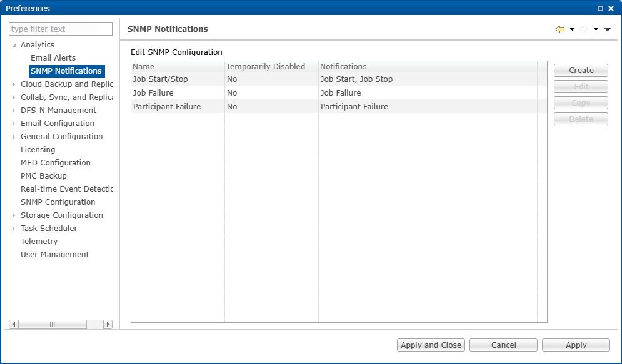Select the Analytics tree item

38,45
